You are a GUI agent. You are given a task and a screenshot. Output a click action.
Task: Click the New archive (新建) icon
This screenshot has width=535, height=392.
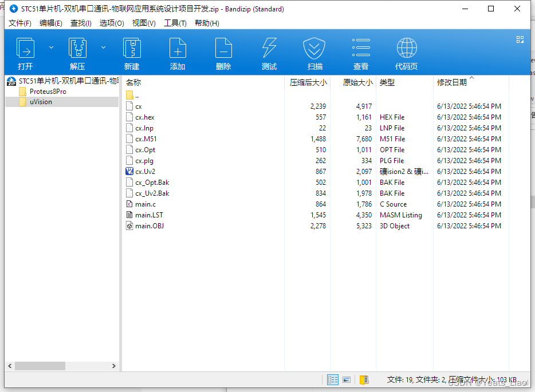(x=132, y=47)
